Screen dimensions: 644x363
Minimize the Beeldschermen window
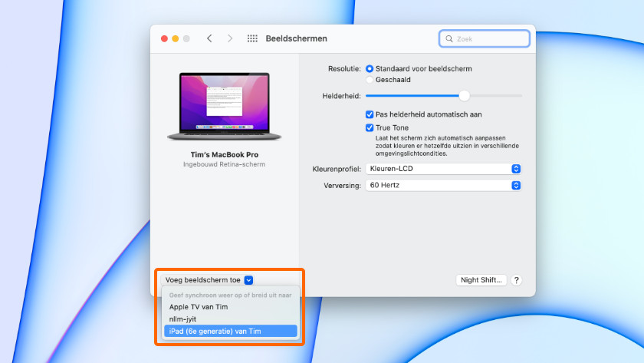[x=176, y=38]
